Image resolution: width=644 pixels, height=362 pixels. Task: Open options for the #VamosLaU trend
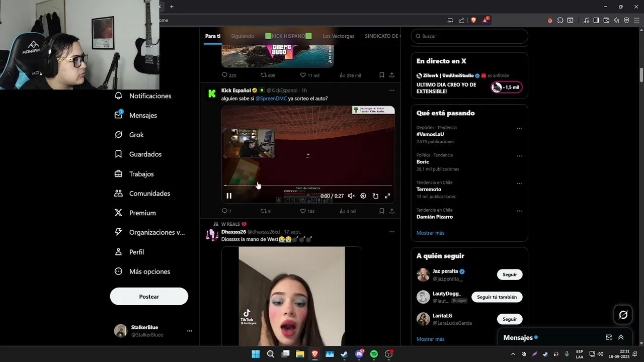(519, 128)
